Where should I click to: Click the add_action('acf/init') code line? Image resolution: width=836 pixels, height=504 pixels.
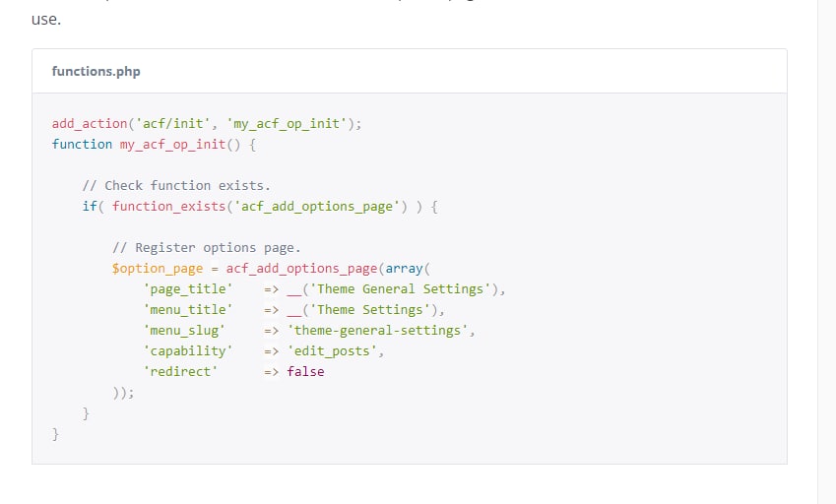[207, 124]
